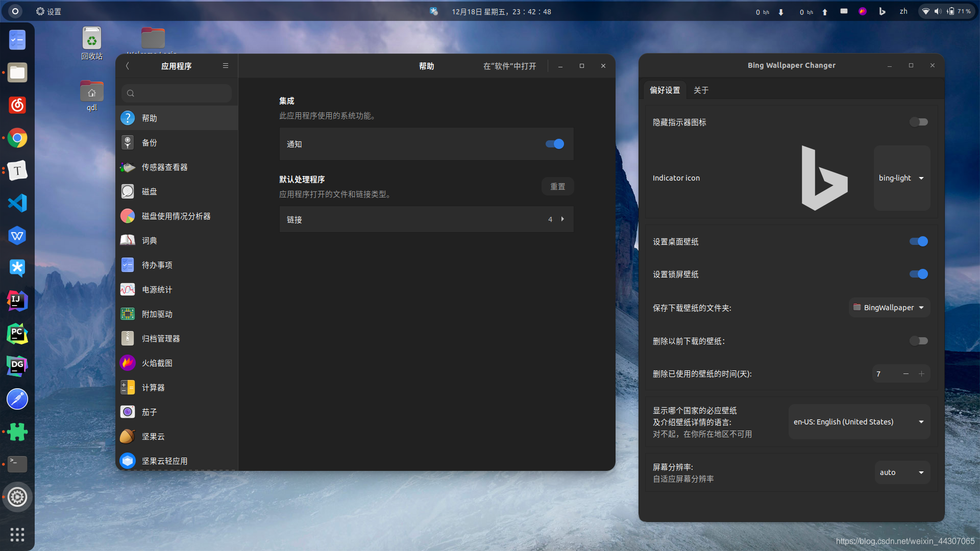The image size is (980, 551).
Task: Select 帮助 in applications list
Action: coord(177,118)
